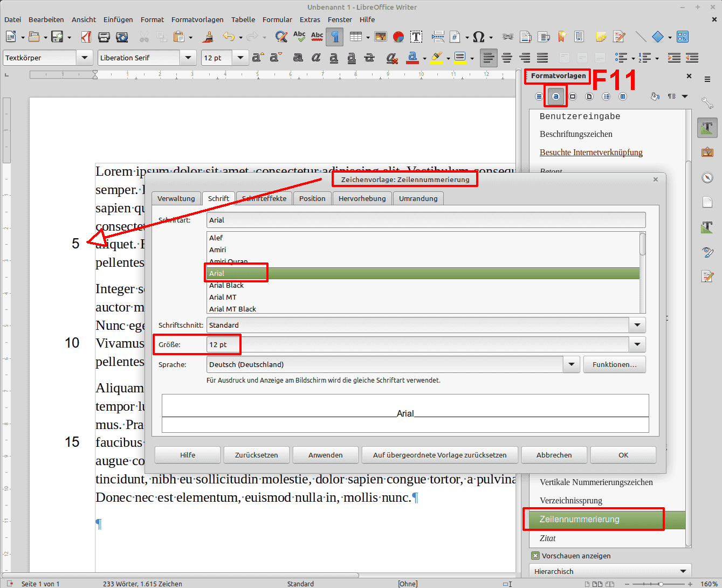Show draw functions icon
Image resolution: width=722 pixels, height=588 pixels.
tap(683, 37)
